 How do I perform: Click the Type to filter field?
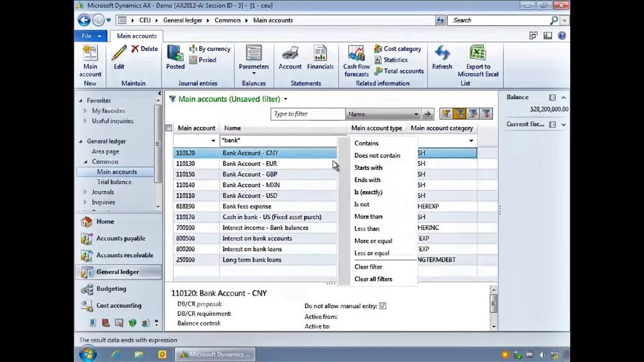coord(308,114)
